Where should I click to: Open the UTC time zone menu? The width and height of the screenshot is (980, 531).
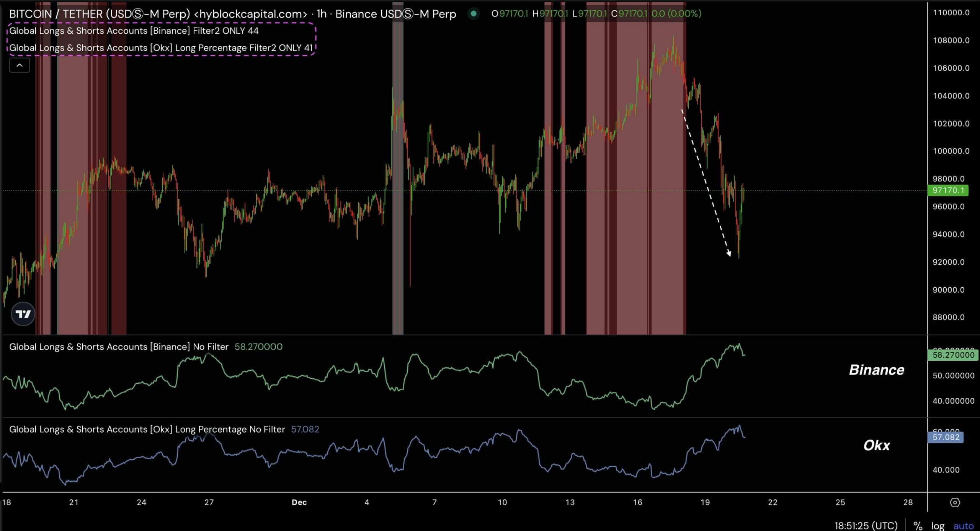click(x=866, y=526)
